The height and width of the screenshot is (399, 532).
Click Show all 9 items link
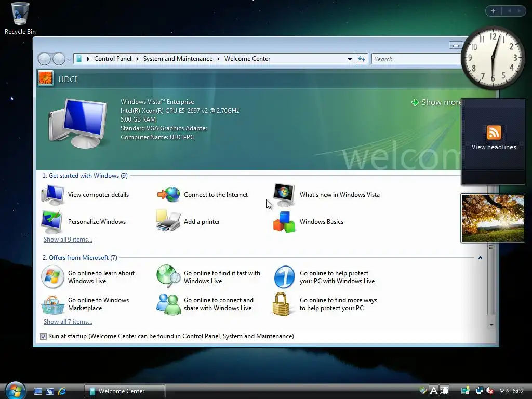[68, 240]
